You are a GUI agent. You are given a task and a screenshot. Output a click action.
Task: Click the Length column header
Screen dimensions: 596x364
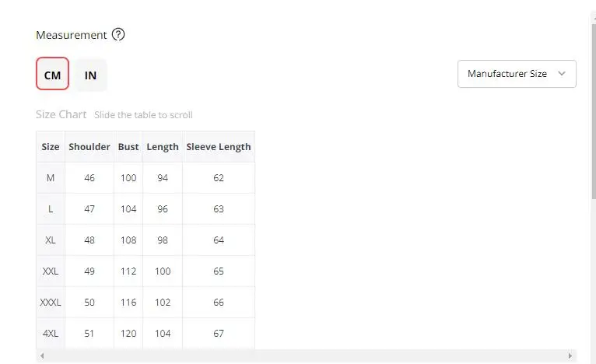[x=163, y=146]
